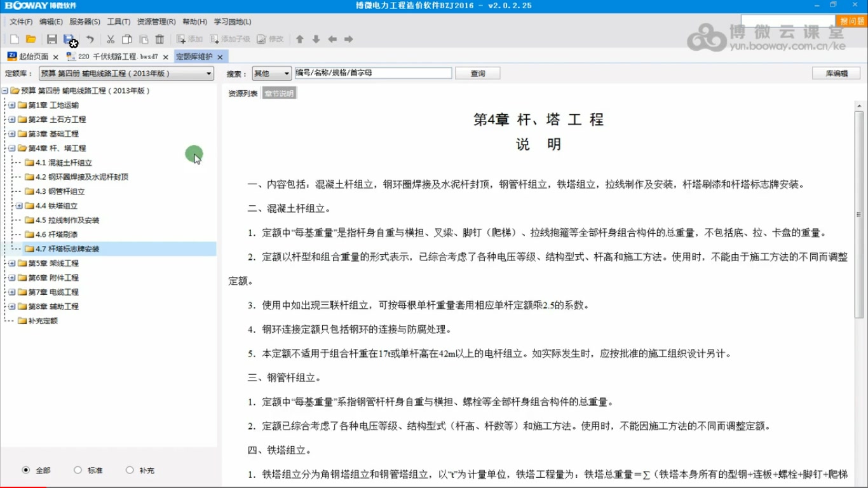Expand 4.4 铁塔组立 node
Screen dimensions: 868x488
tap(19, 206)
